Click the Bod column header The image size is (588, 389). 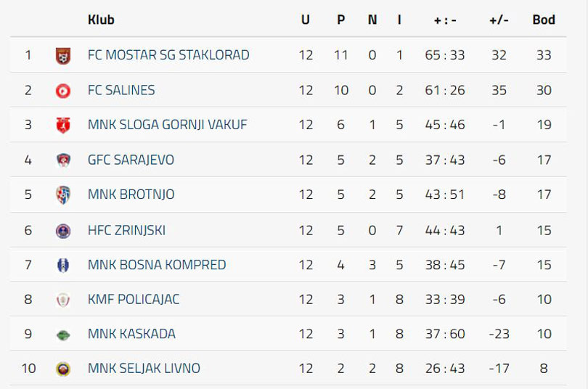pos(544,20)
